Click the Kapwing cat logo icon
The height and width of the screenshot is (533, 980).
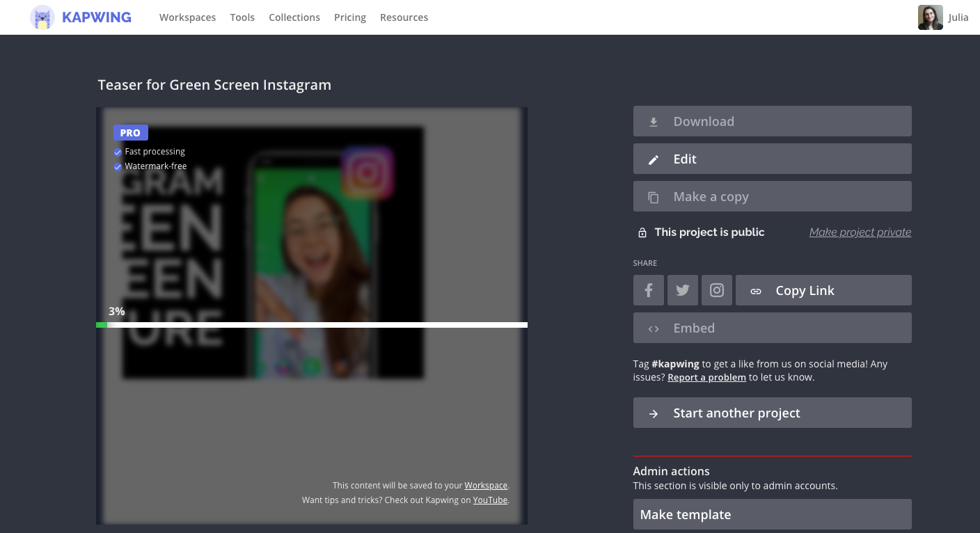[x=42, y=17]
